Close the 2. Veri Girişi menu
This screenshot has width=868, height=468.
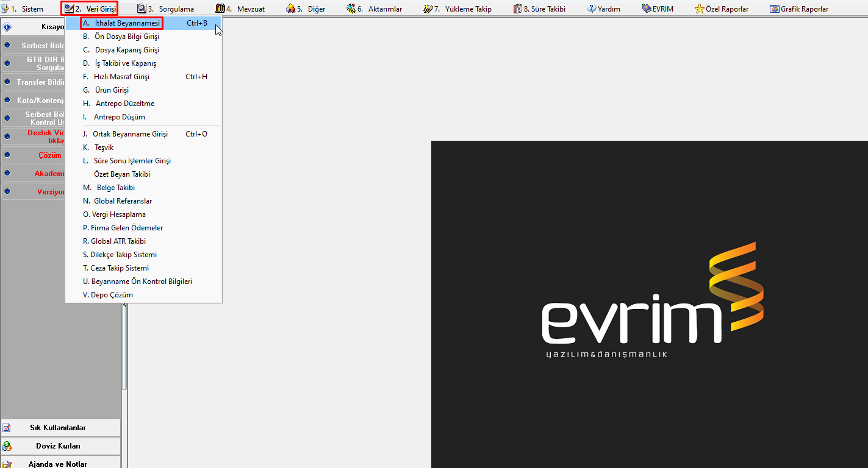(x=90, y=9)
